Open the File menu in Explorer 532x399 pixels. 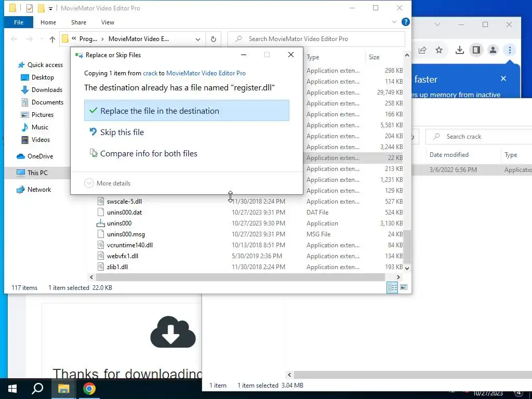click(x=19, y=22)
